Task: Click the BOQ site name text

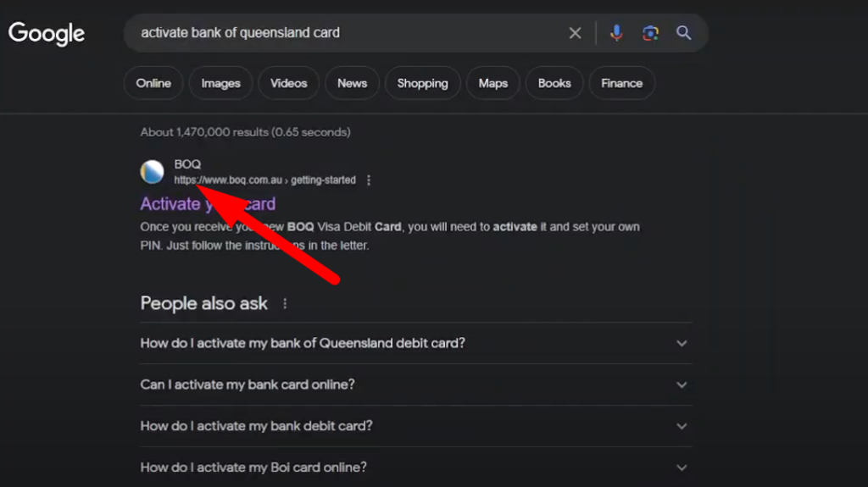Action: coord(187,164)
